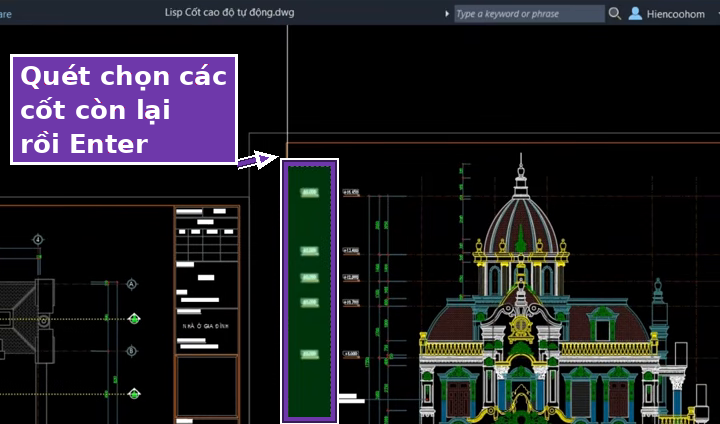
Task: Select the green diamond marker between axes A and B
Action: [x=134, y=319]
